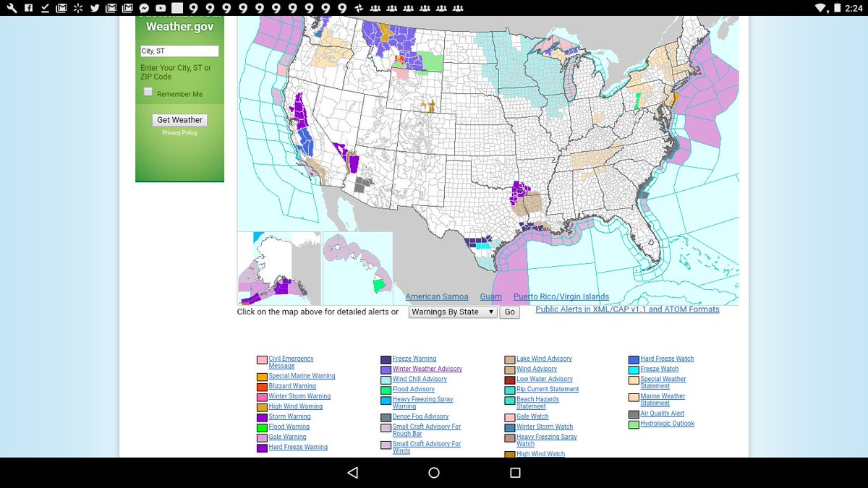Toggle the Remember Me checkbox
868x488 pixels.
(148, 92)
